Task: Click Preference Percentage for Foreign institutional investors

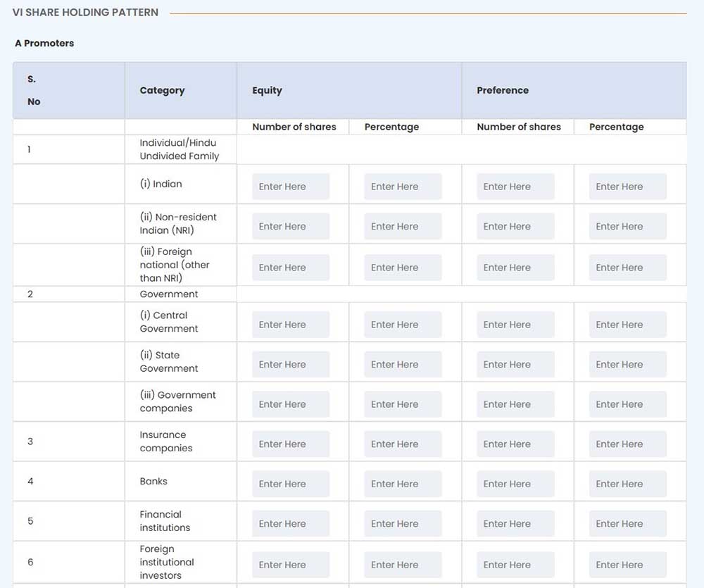Action: coord(627,565)
